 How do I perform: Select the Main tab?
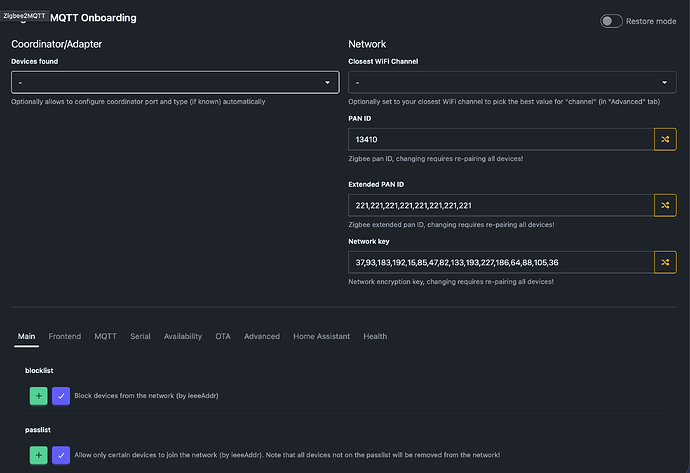click(x=26, y=336)
